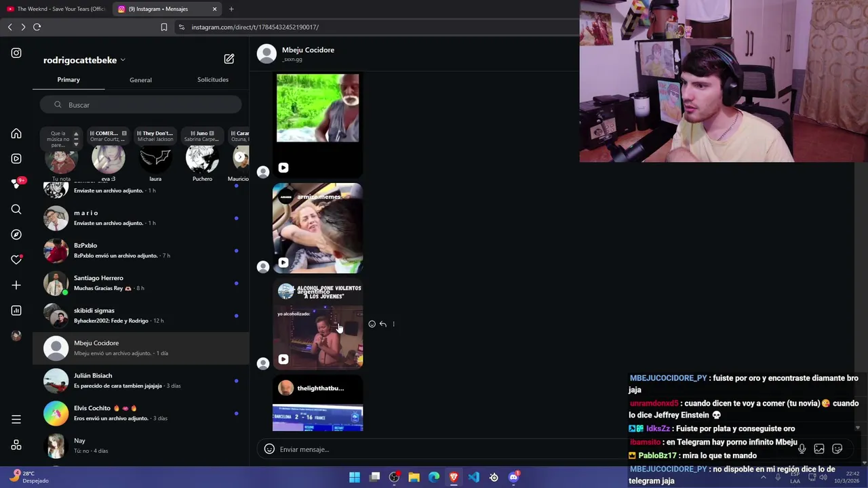Open File Explorer from taskbar

coord(414,477)
